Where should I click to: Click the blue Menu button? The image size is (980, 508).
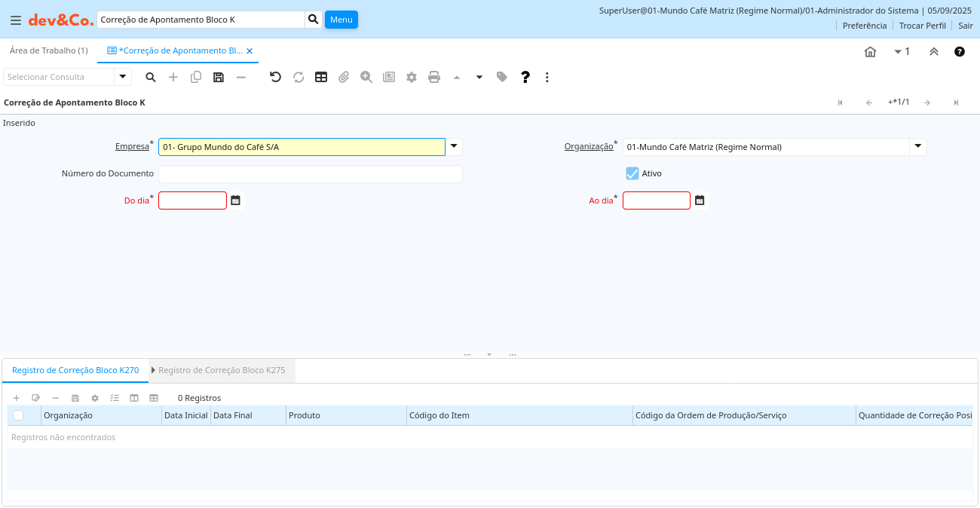[x=341, y=20]
